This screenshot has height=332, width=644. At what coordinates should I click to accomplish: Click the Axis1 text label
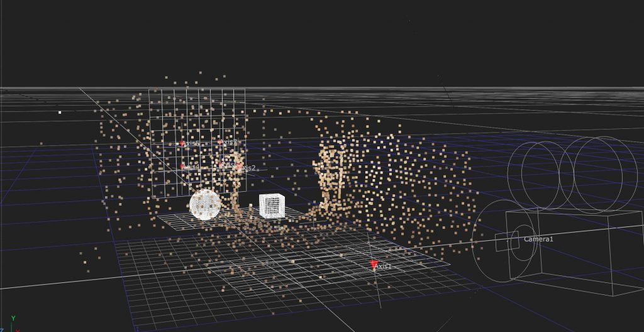point(384,267)
